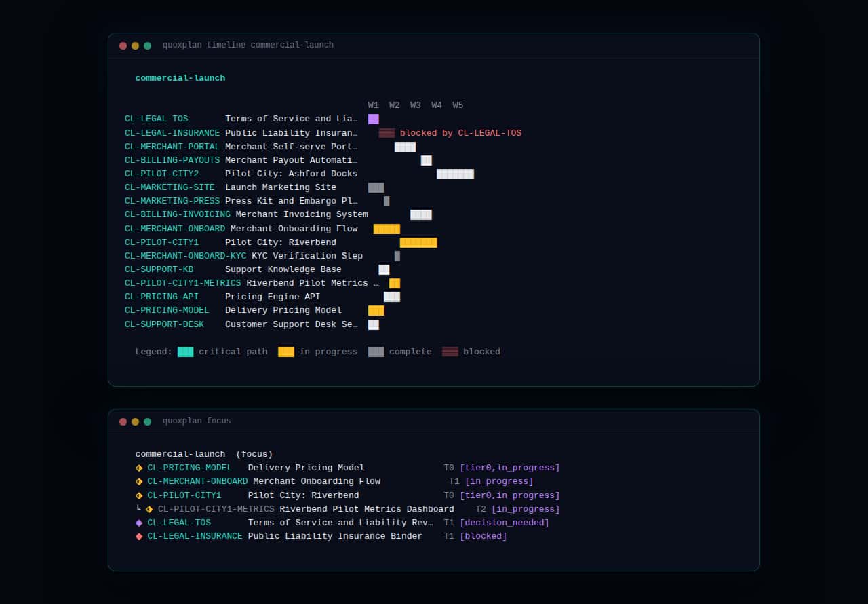Click the red diamond beside CL-LEGAL-INSURANCE in focus
The height and width of the screenshot is (604, 868).
(x=139, y=536)
